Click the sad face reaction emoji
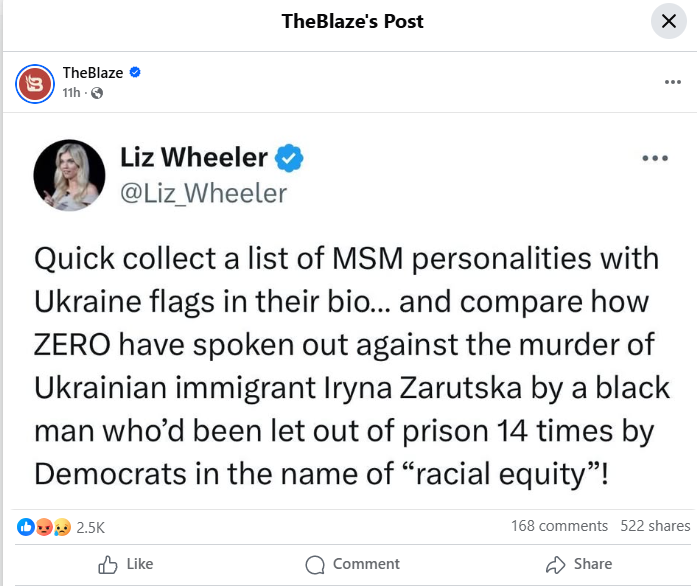This screenshot has height=586, width=697. (x=60, y=526)
